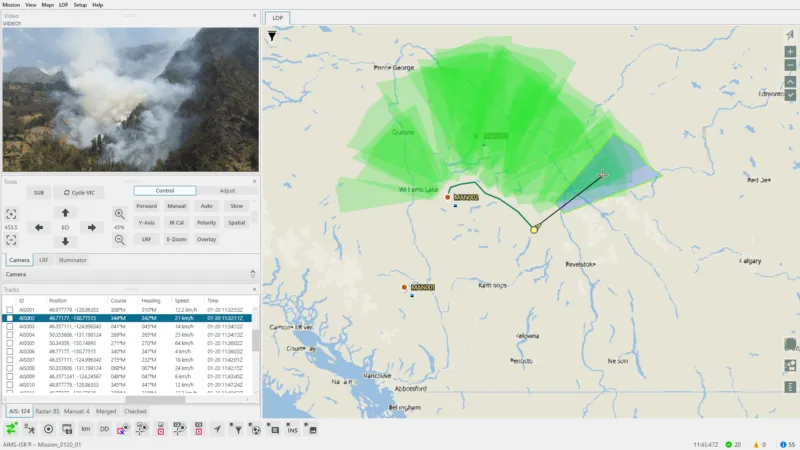Pan camera left with left arrow
Image resolution: width=800 pixels, height=450 pixels.
(x=39, y=228)
